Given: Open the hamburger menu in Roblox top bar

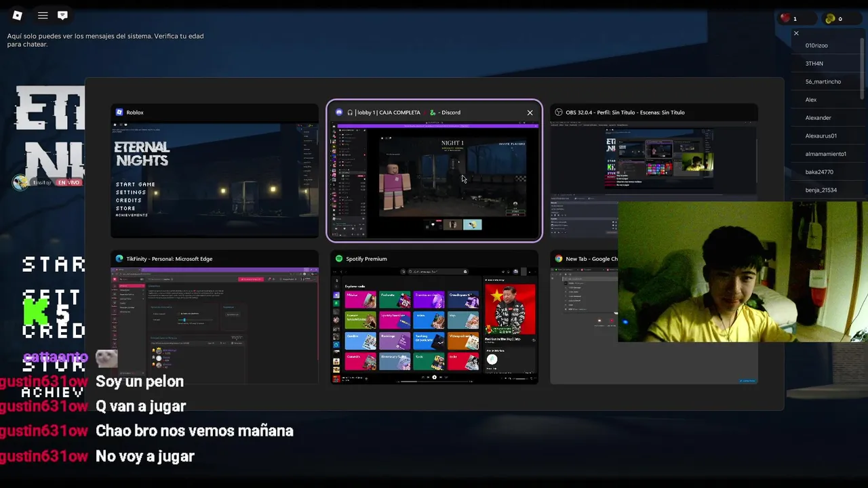Looking at the screenshot, I should (43, 15).
